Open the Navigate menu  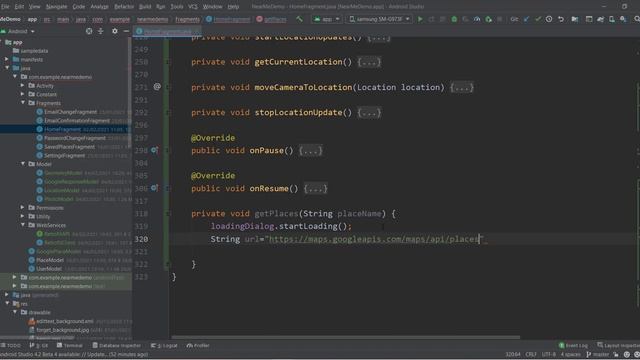(x=56, y=7)
